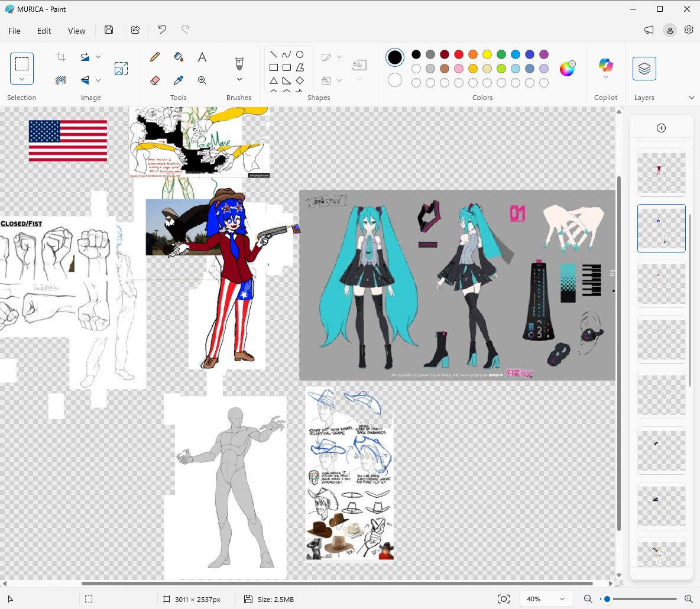Image resolution: width=700 pixels, height=609 pixels.
Task: Open the Edit colors wheel
Action: point(568,69)
